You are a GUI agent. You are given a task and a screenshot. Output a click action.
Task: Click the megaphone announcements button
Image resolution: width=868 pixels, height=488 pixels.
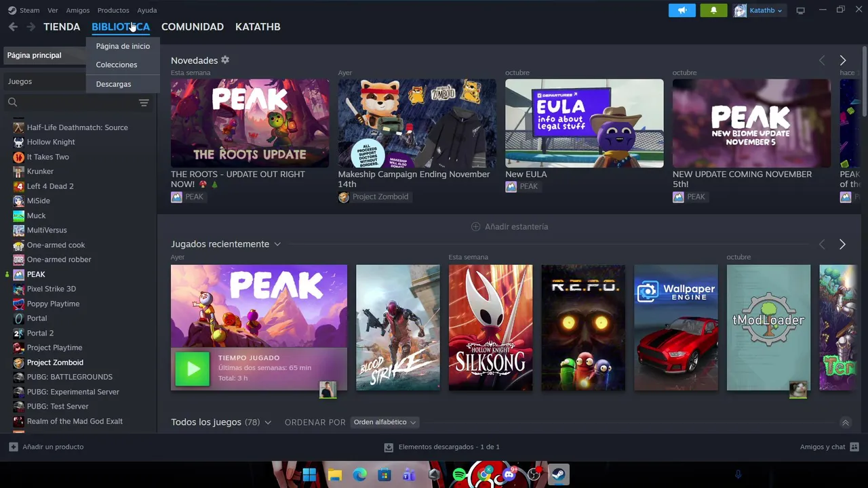682,10
